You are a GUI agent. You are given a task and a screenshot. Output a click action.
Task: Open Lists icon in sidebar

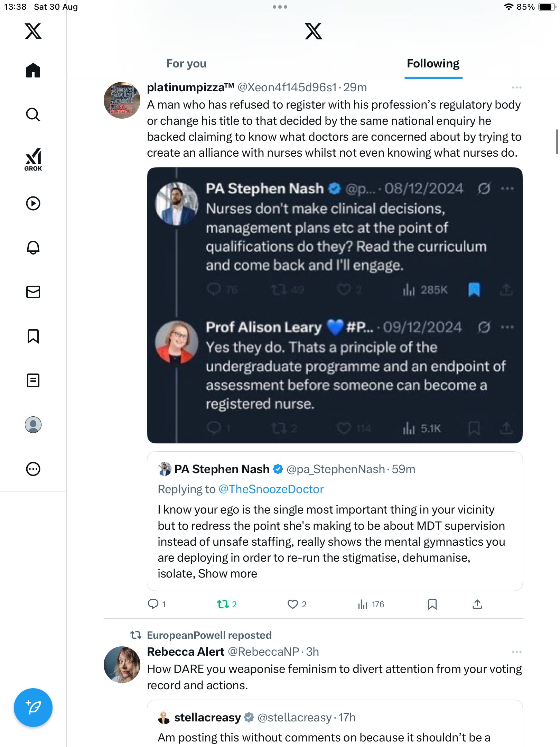(x=33, y=380)
